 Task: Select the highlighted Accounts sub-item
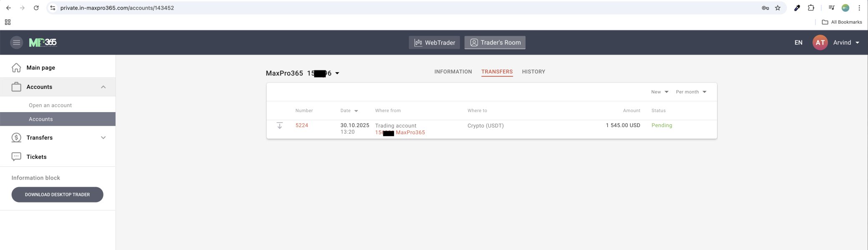tap(58, 119)
